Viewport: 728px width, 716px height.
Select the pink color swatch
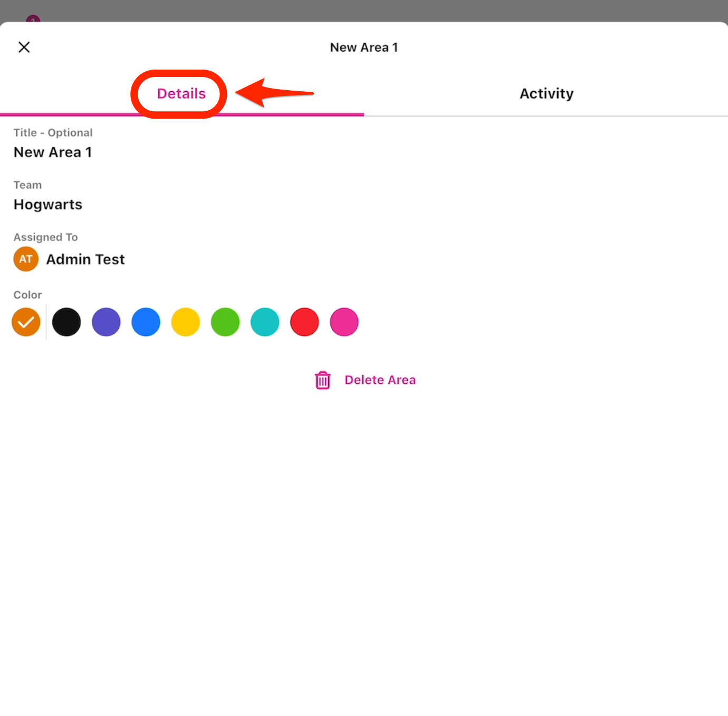pyautogui.click(x=344, y=322)
